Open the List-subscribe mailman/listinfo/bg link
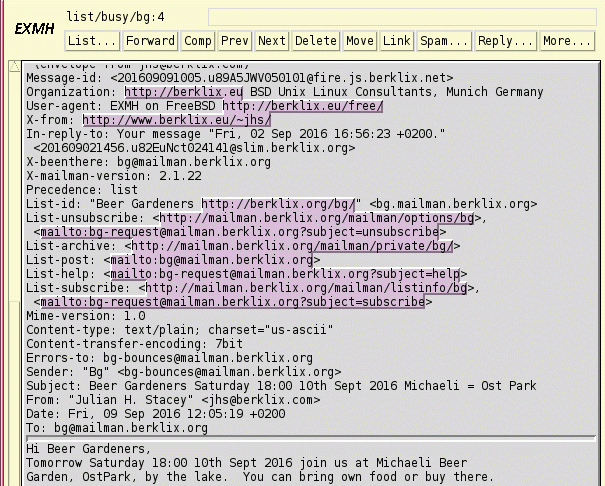 click(x=307, y=287)
